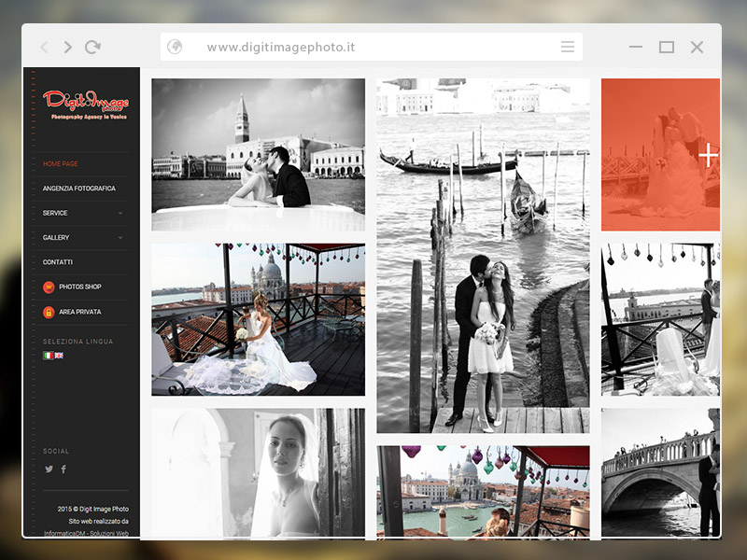Open black-and-white terrace couple photo
The image size is (747, 560).
[660, 319]
